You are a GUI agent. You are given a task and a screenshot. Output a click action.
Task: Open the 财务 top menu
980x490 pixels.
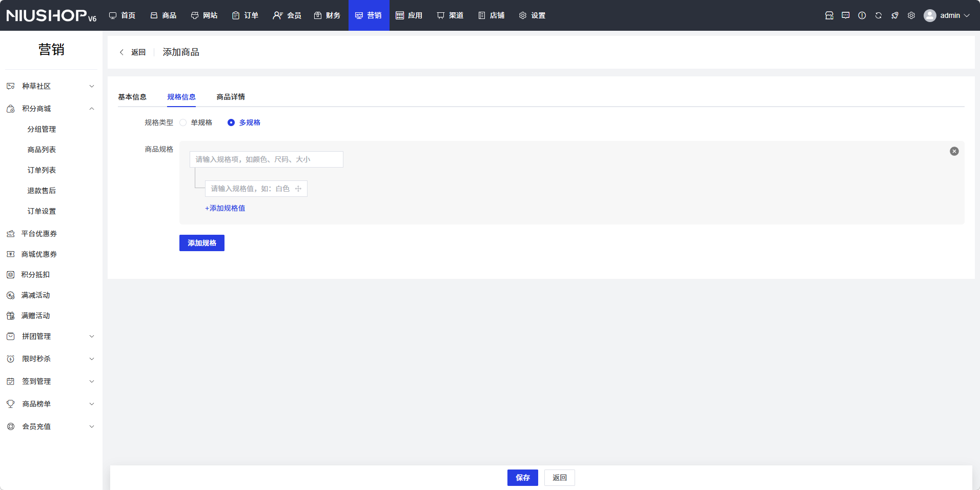tap(328, 15)
